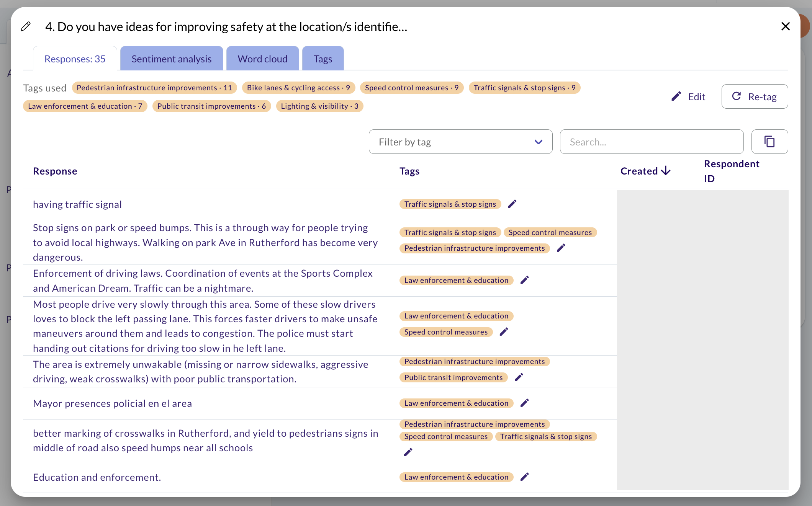Click the Edit tags button
Image resolution: width=812 pixels, height=506 pixels.
(x=688, y=96)
